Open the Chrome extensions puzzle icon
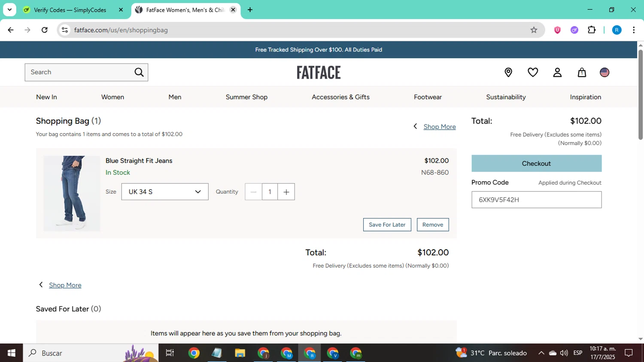The width and height of the screenshot is (644, 362). pos(592,30)
